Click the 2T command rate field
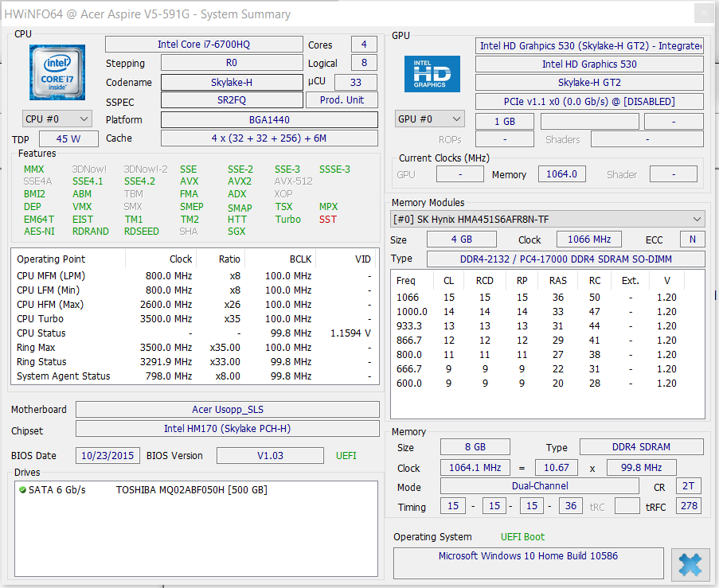 (688, 486)
